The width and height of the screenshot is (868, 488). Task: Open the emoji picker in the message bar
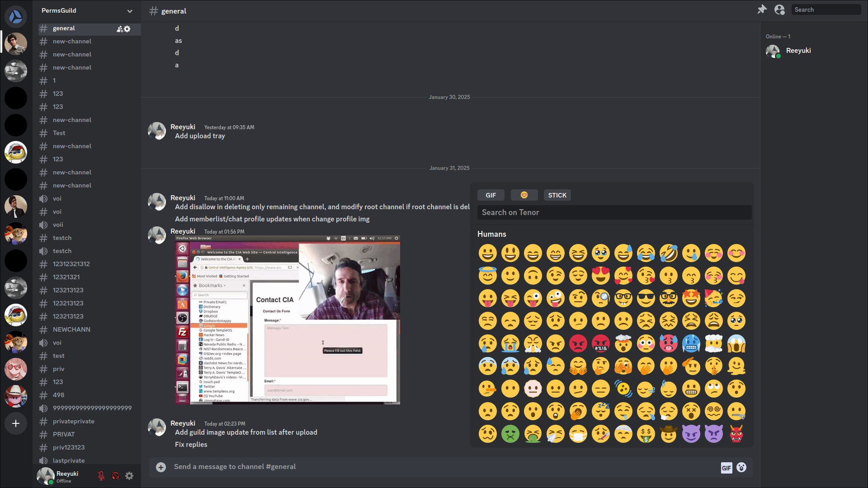(x=742, y=468)
